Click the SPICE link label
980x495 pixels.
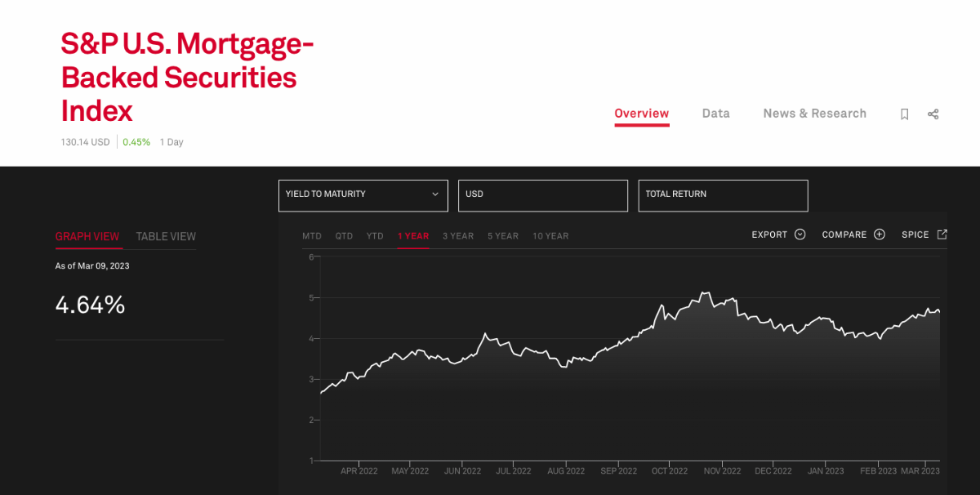pyautogui.click(x=915, y=234)
